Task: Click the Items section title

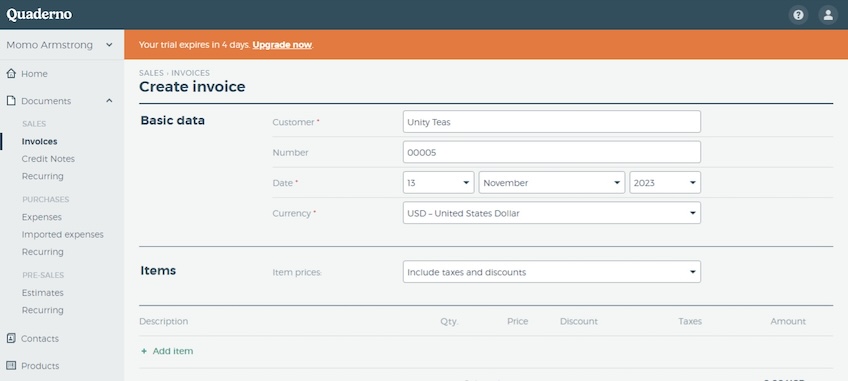Action: tap(158, 270)
